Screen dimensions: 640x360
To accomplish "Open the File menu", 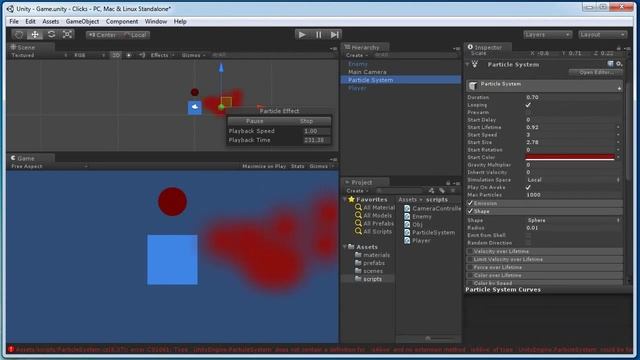I will pyautogui.click(x=14, y=21).
